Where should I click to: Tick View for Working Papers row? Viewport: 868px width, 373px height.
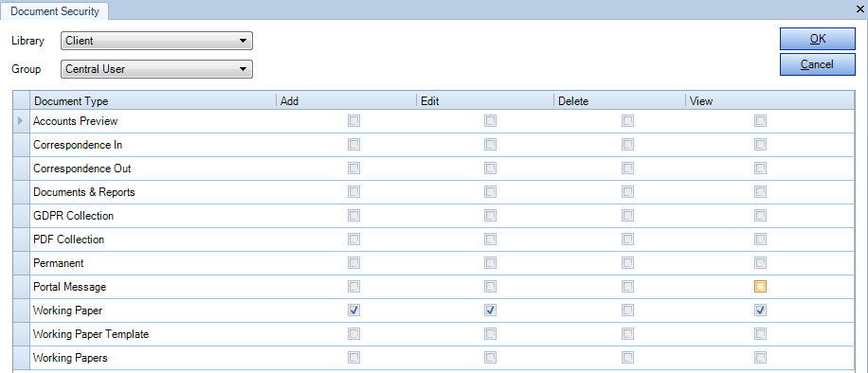click(760, 358)
